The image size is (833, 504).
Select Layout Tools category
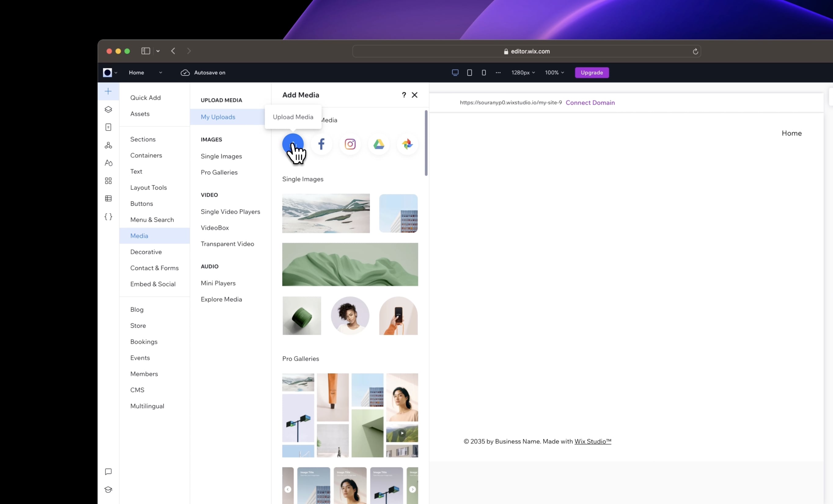[149, 188]
